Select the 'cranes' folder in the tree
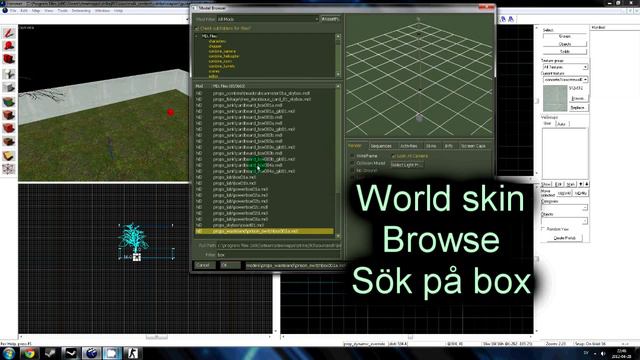 [x=214, y=71]
